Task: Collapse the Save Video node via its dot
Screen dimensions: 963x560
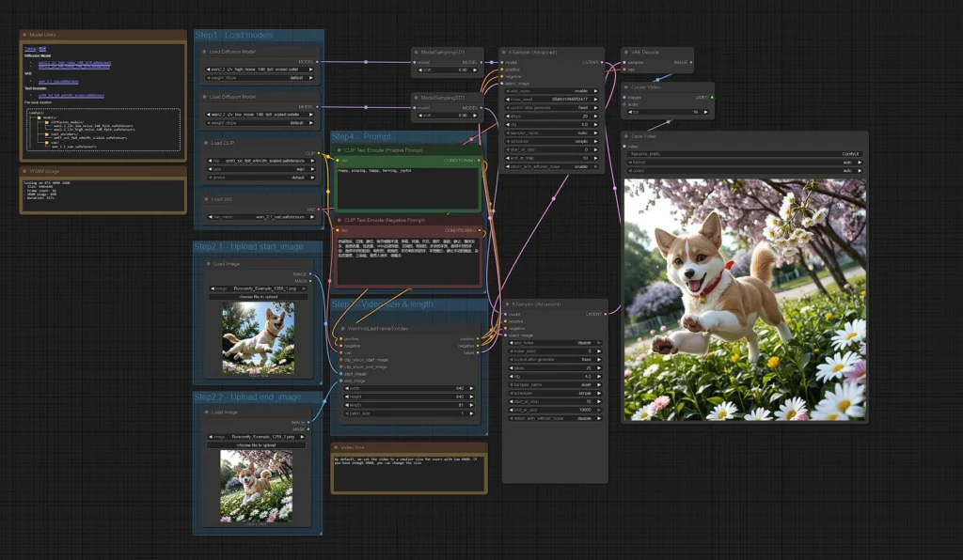Action: tap(627, 136)
